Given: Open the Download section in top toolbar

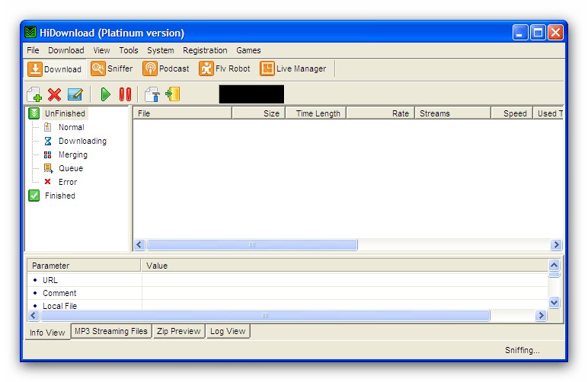Looking at the screenshot, I should pyautogui.click(x=55, y=69).
